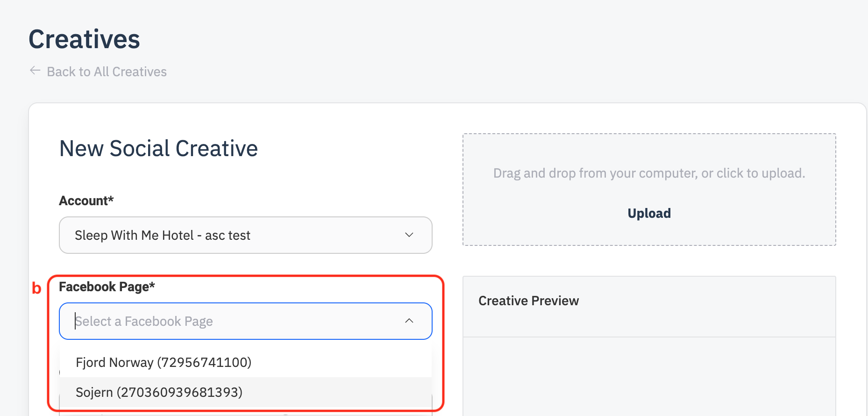Click the back arrow icon
Viewport: 868px width, 416px height.
click(x=35, y=71)
